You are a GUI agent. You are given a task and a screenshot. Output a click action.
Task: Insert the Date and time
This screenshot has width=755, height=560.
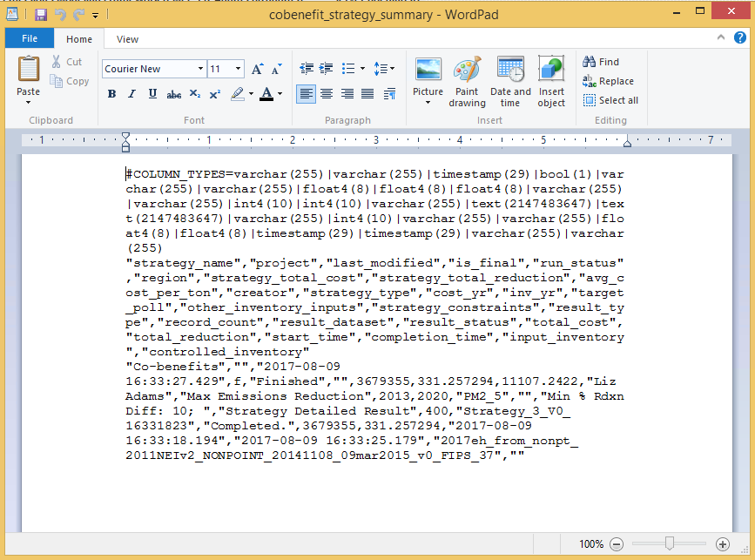click(x=510, y=80)
